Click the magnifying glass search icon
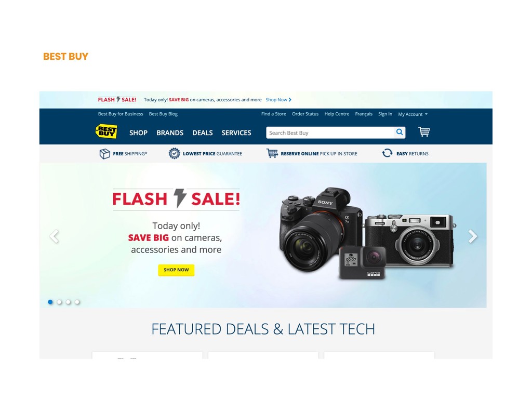This screenshot has width=532, height=399. (400, 132)
